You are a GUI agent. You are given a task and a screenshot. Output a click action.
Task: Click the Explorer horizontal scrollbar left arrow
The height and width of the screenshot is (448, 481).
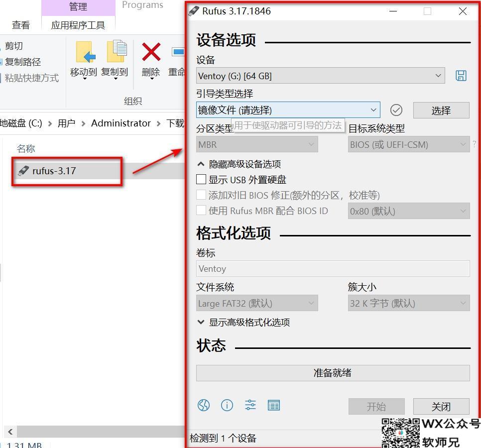click(10, 432)
